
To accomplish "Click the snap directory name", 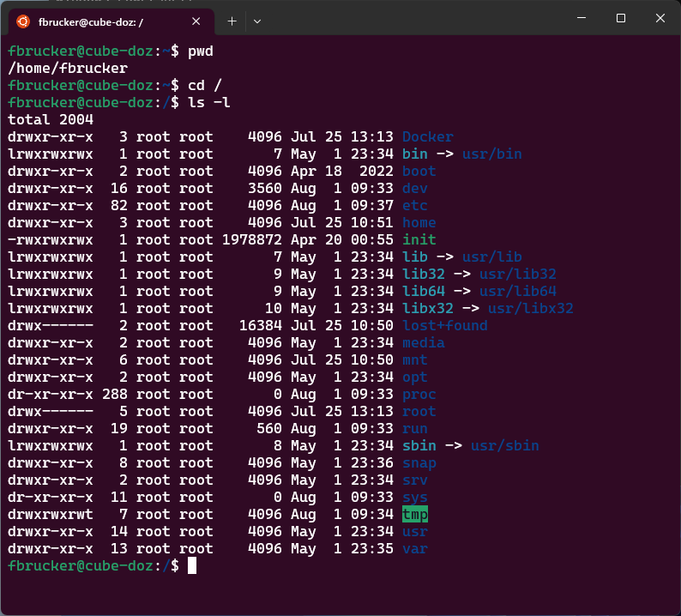I will click(419, 463).
